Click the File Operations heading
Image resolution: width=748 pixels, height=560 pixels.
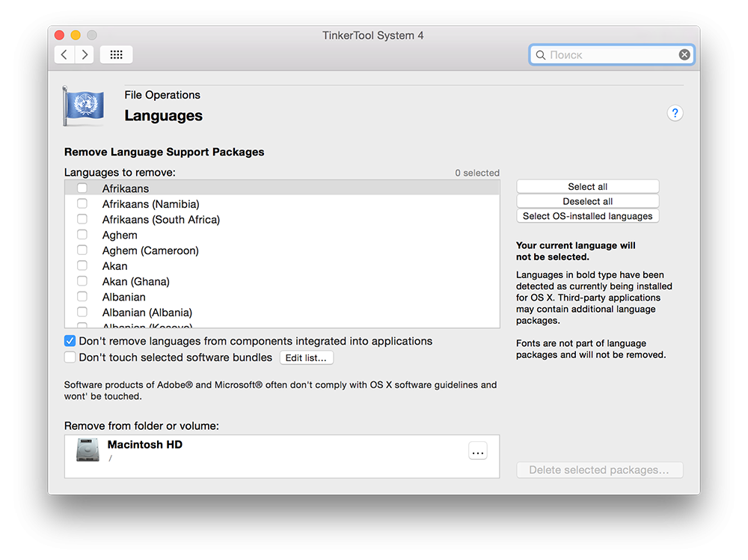point(162,95)
